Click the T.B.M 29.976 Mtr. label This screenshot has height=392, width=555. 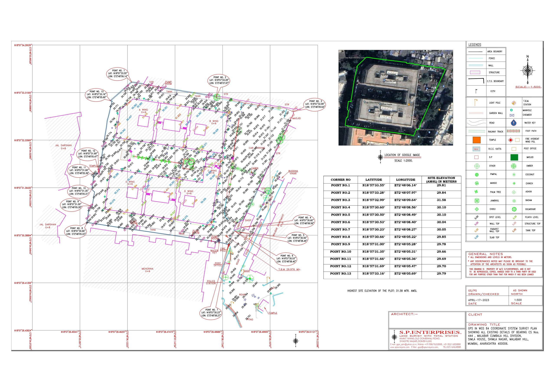pyautogui.click(x=289, y=269)
